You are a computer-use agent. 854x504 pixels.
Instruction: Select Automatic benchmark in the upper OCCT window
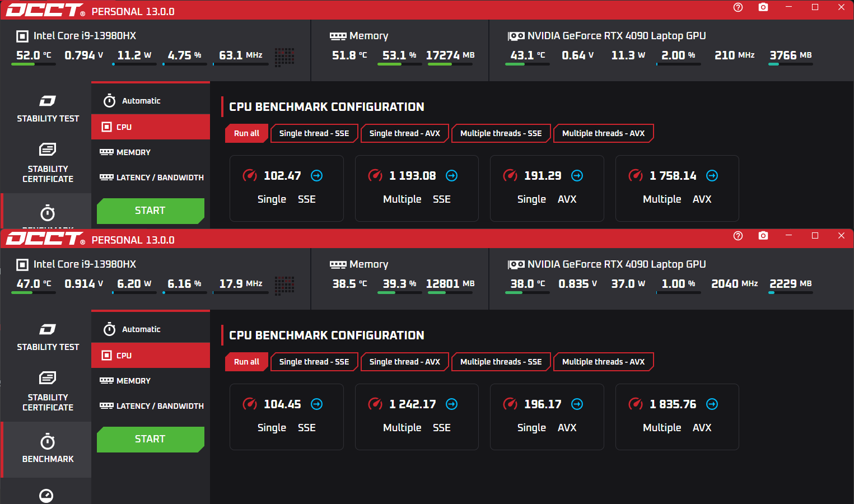[x=151, y=101]
